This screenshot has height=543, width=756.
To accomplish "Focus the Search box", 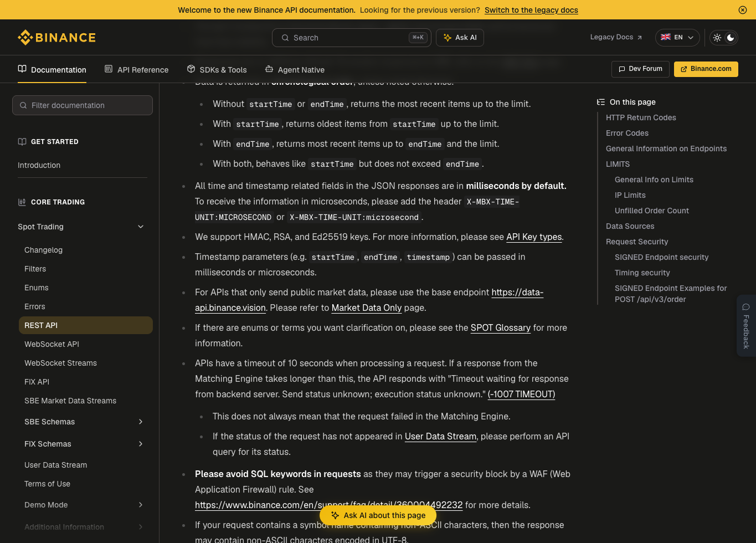I will (x=352, y=38).
